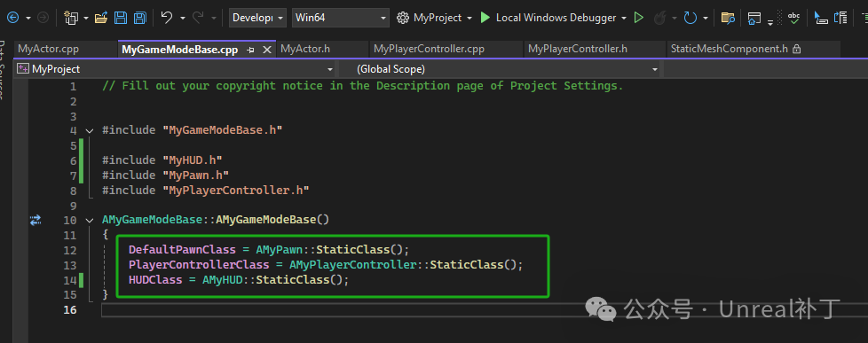Click the "MyPlayerController.h" include string
Viewport: 868px width, 343px height.
pos(235,191)
